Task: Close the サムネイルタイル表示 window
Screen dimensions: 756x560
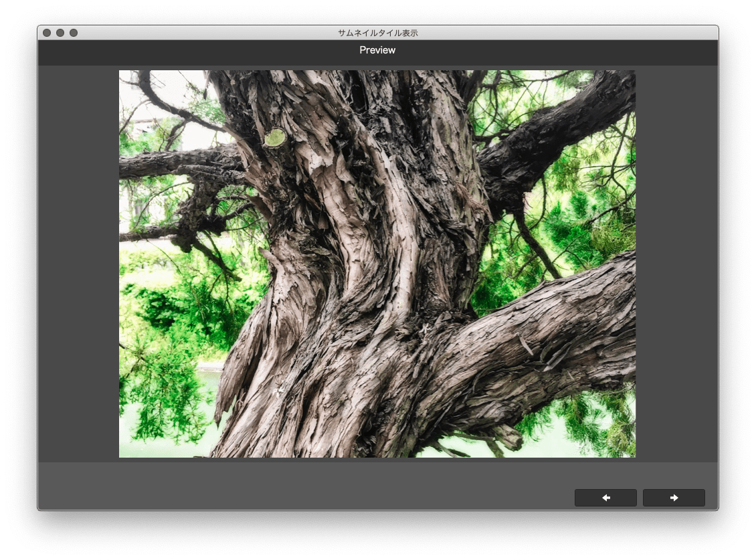Action: 47,33
